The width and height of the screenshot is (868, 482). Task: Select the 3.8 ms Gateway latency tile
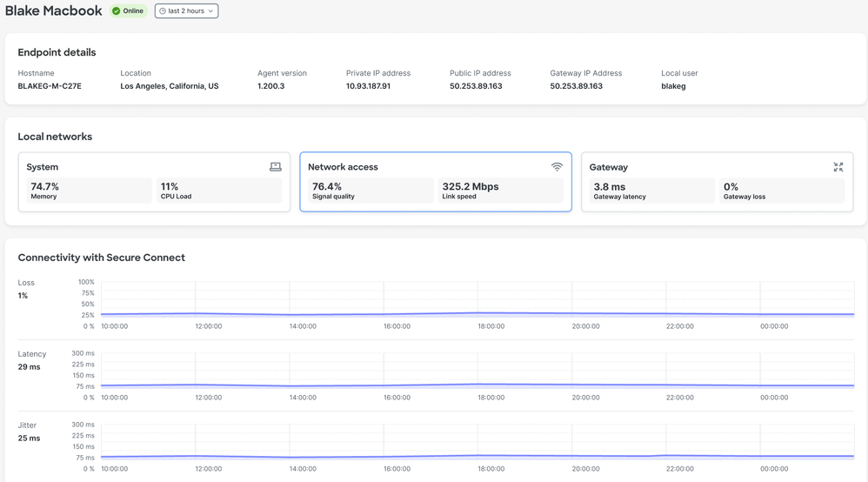[x=651, y=191]
